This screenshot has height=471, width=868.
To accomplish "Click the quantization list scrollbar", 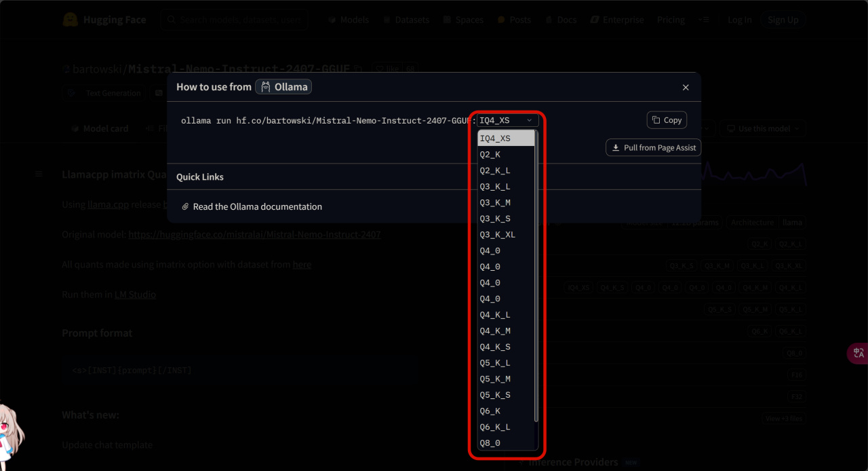I will (x=536, y=276).
